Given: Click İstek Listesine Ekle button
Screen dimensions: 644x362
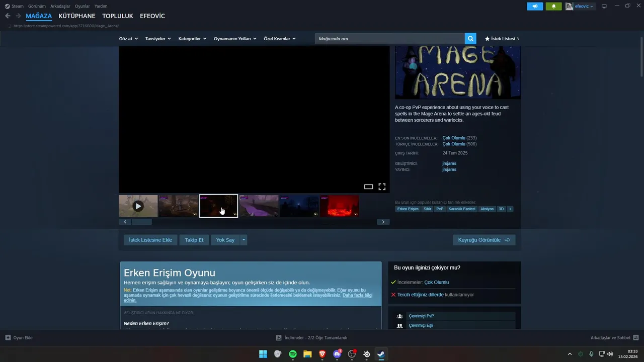Looking at the screenshot, I should coord(150,240).
